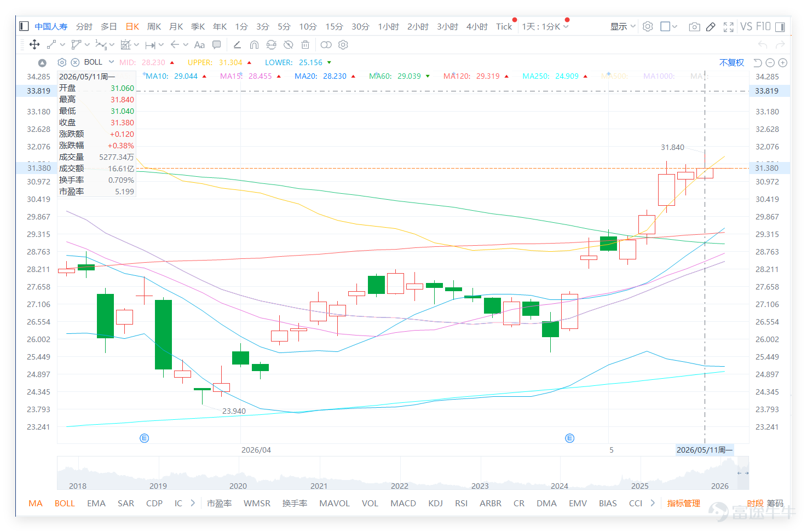The height and width of the screenshot is (532, 807).
Task: Open the 1天:1分K period dropdown
Action: click(x=545, y=27)
